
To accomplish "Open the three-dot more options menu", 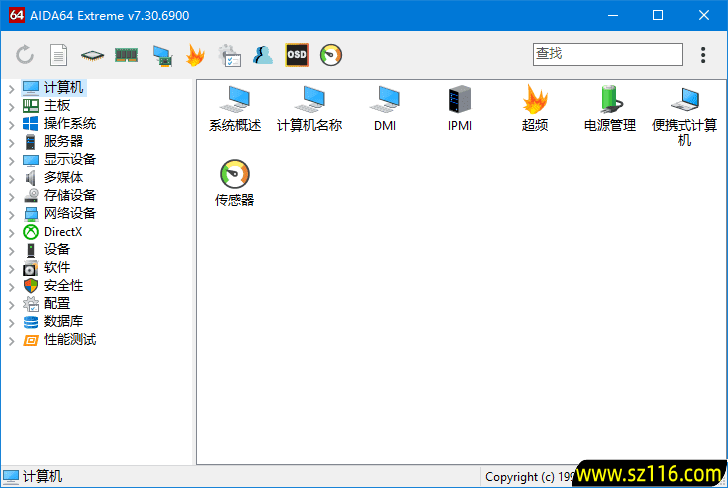I will coord(703,55).
